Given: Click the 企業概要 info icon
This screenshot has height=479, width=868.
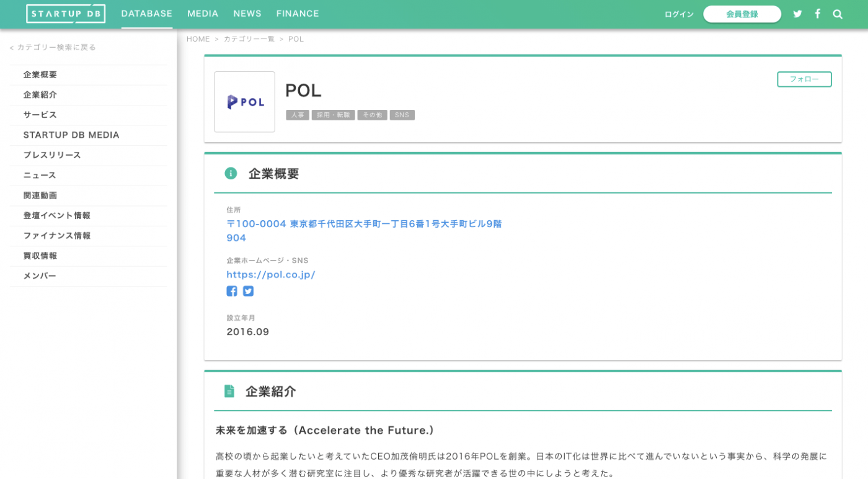Looking at the screenshot, I should coord(231,174).
